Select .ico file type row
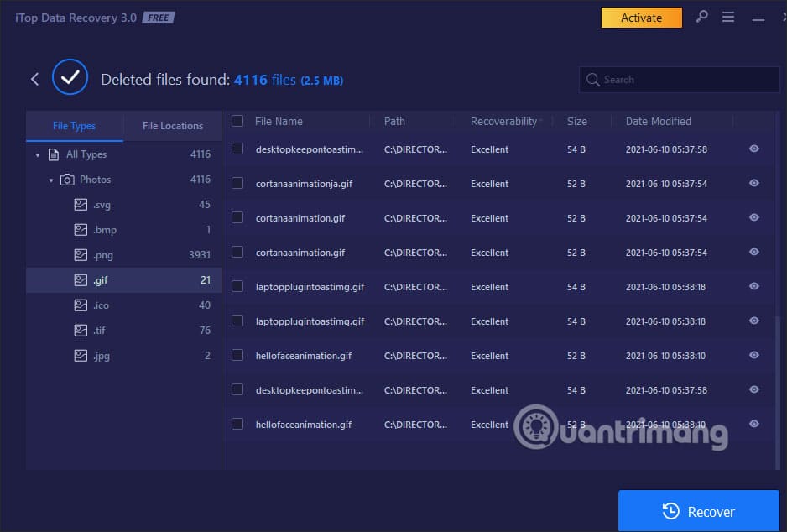The image size is (787, 532). coord(123,305)
